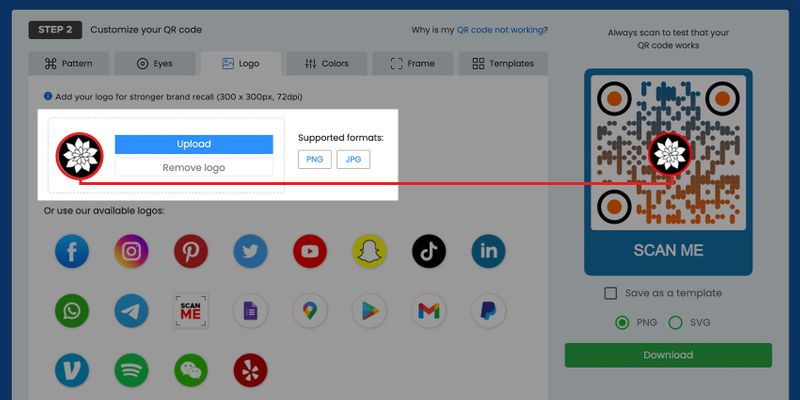The height and width of the screenshot is (400, 800).
Task: Open the Frame tab
Action: [413, 64]
